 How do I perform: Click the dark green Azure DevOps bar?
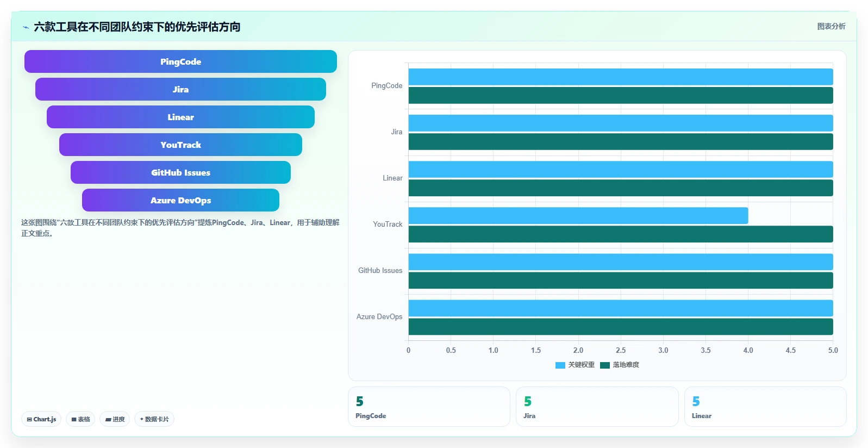(x=621, y=326)
